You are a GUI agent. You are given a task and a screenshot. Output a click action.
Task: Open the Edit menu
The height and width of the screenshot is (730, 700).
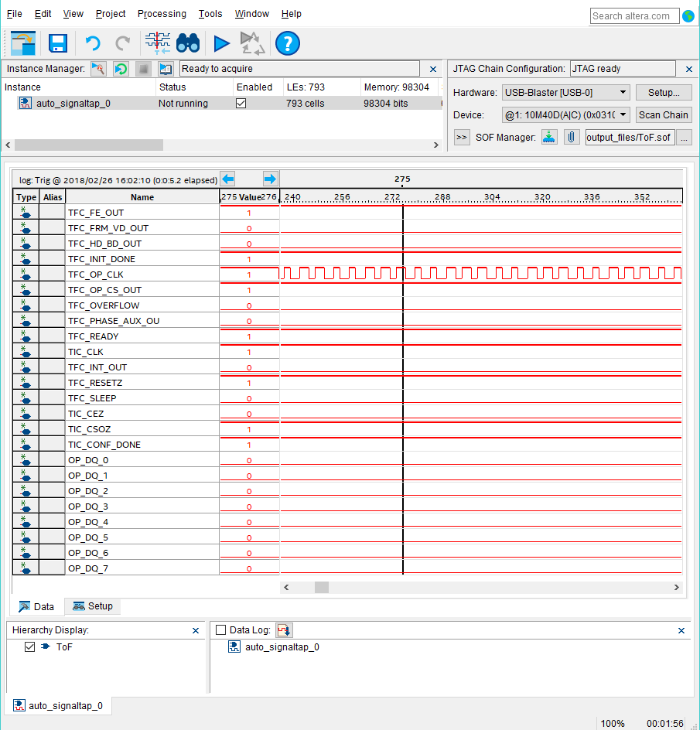43,13
